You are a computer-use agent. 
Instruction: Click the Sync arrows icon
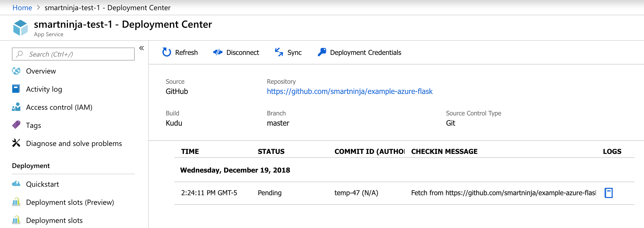[x=279, y=52]
